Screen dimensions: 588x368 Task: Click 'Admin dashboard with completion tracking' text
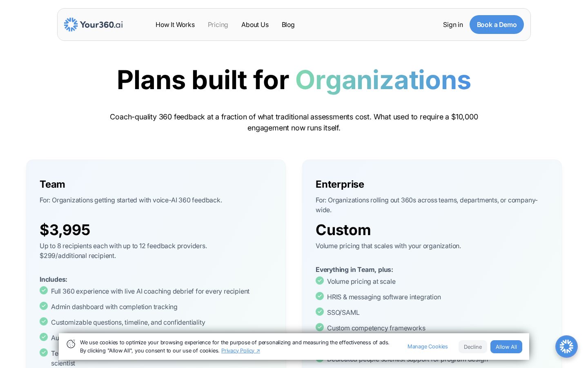click(114, 307)
